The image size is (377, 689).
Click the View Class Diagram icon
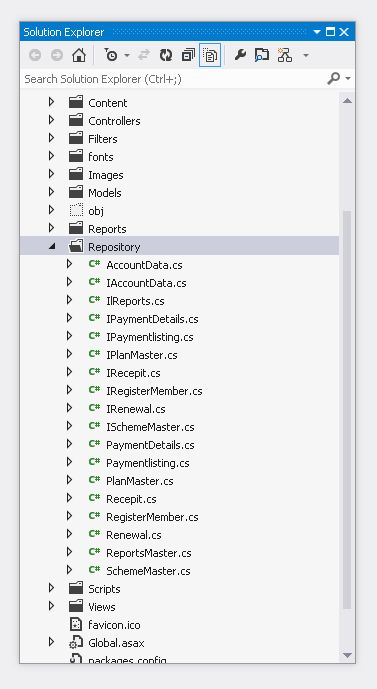285,55
